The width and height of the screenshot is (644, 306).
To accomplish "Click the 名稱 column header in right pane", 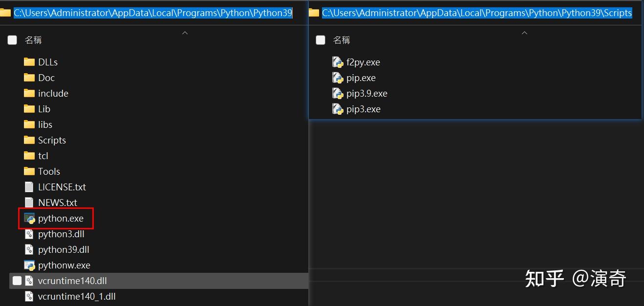I will coord(342,40).
